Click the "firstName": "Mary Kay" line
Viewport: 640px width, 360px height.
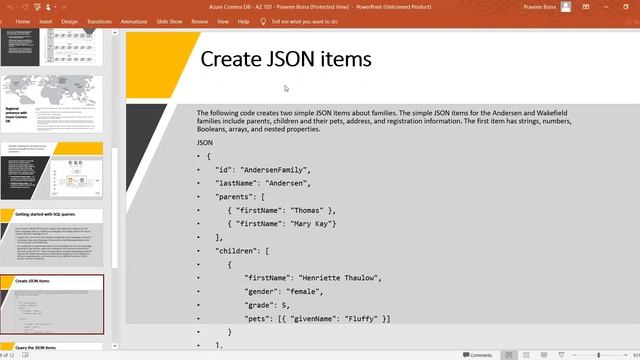pyautogui.click(x=282, y=224)
